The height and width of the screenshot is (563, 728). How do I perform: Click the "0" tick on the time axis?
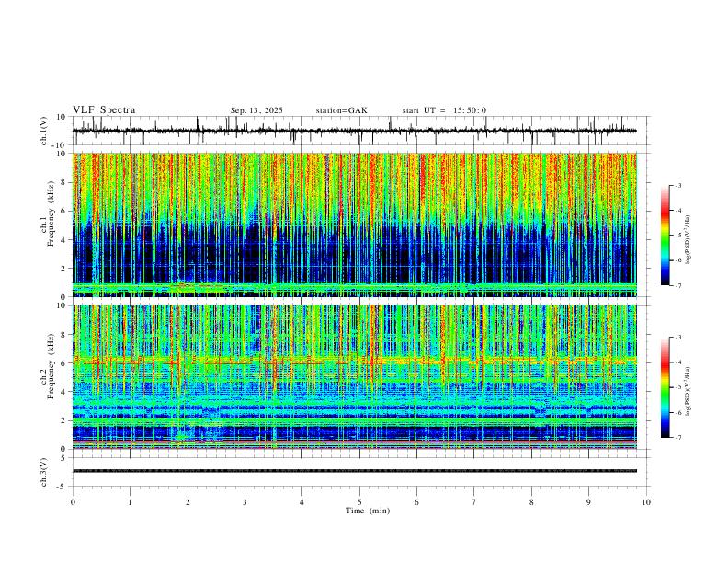[73, 502]
